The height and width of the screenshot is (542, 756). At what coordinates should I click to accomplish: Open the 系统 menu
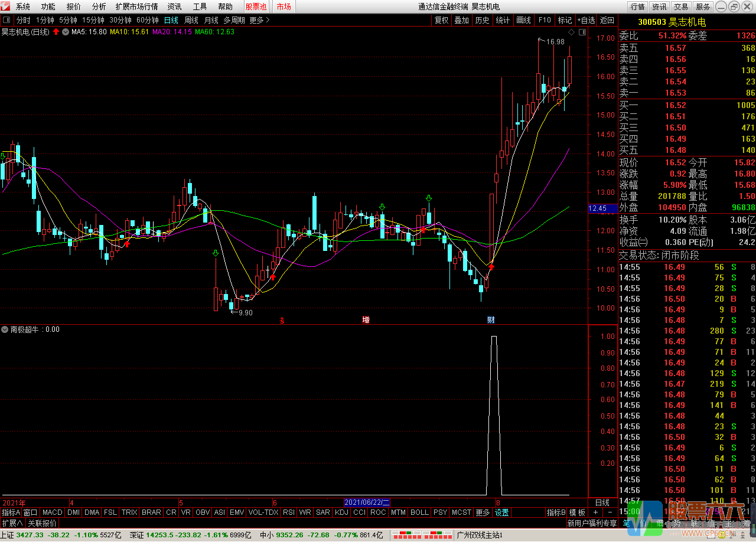point(22,7)
